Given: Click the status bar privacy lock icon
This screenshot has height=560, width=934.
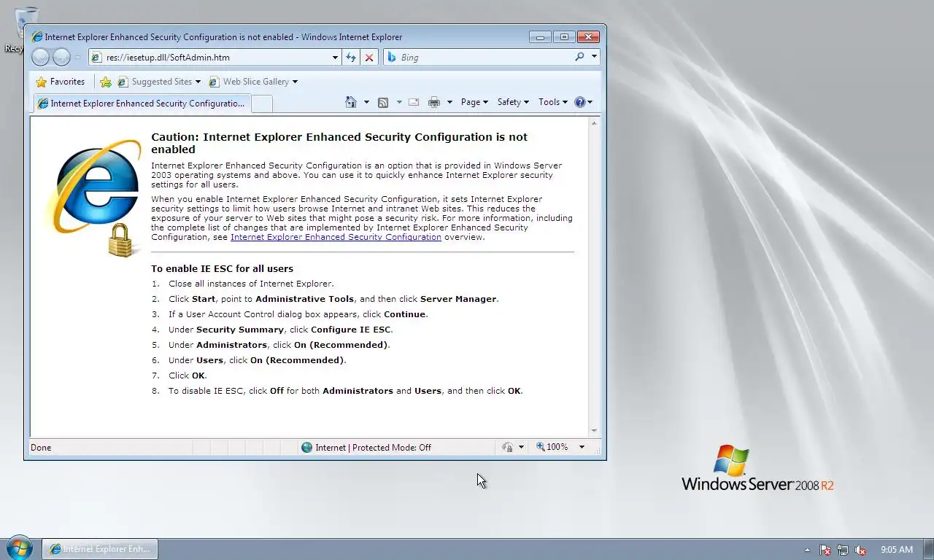Looking at the screenshot, I should tap(508, 447).
